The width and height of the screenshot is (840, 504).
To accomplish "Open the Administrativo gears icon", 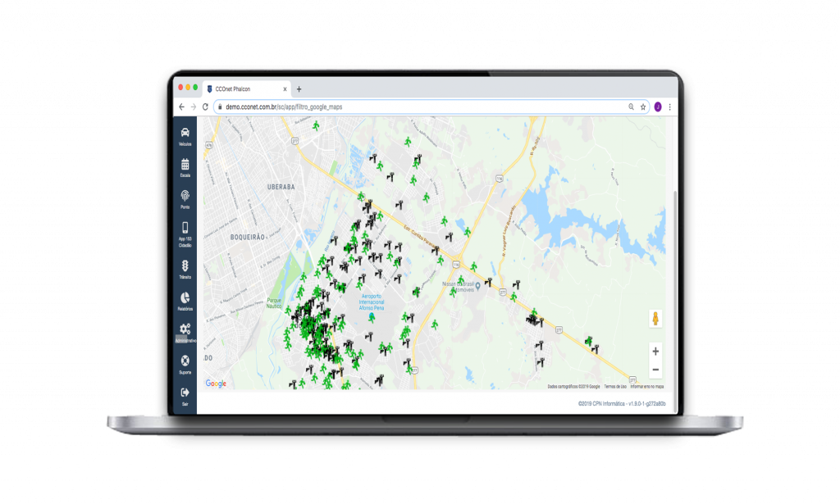I will pyautogui.click(x=185, y=329).
